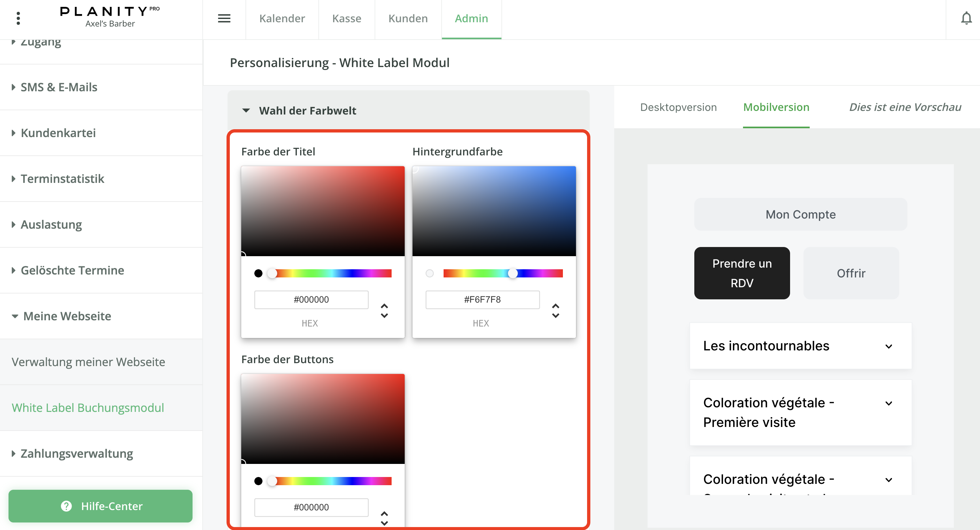Open the Kalender tab
Screen dimensions: 980x530
(x=282, y=18)
